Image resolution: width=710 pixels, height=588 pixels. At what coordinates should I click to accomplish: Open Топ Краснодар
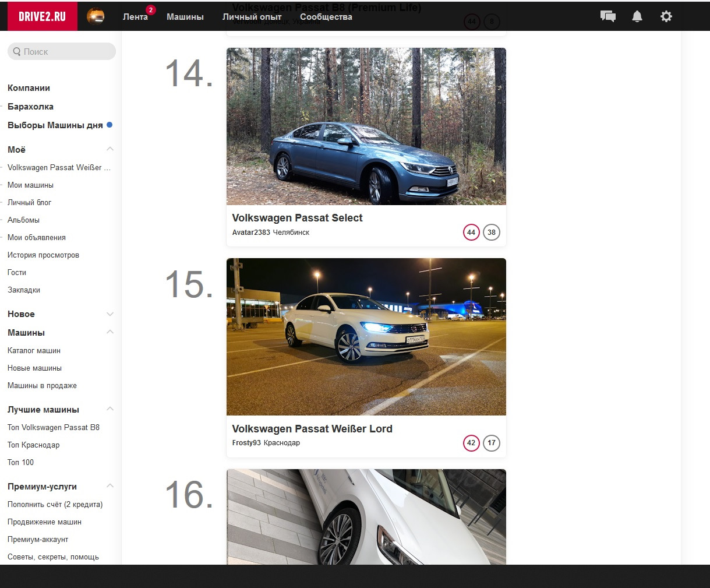tap(34, 445)
